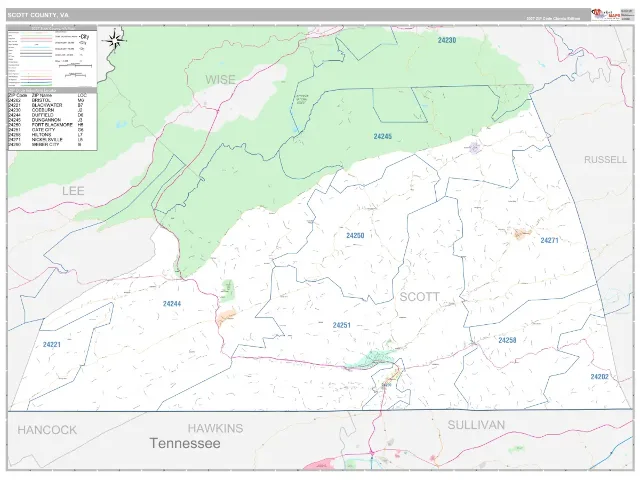Click the Scott County, VA title

coord(38,15)
